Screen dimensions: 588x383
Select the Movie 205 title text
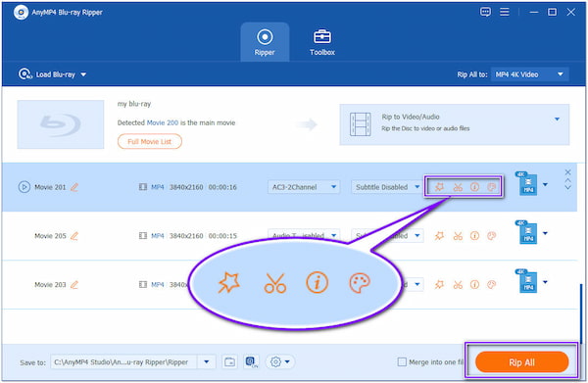50,236
